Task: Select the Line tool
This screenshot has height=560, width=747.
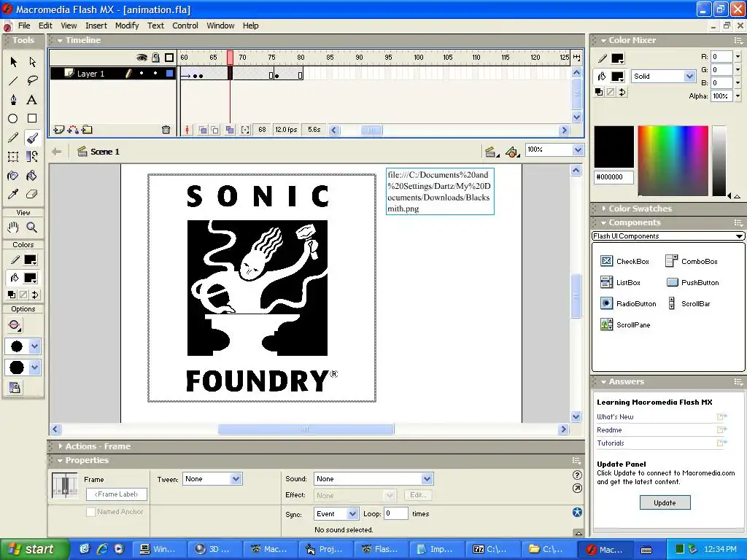Action: pos(13,80)
